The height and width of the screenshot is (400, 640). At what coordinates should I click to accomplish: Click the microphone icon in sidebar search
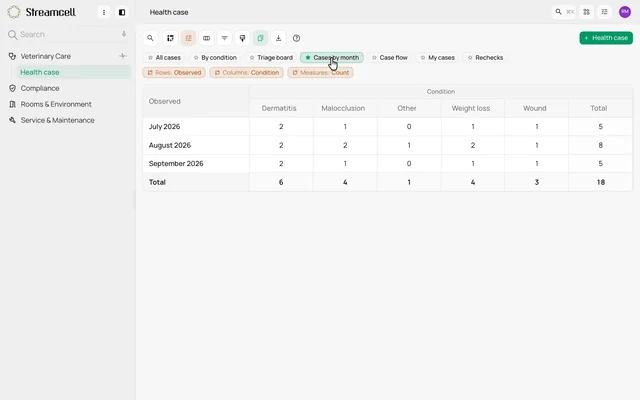point(124,34)
